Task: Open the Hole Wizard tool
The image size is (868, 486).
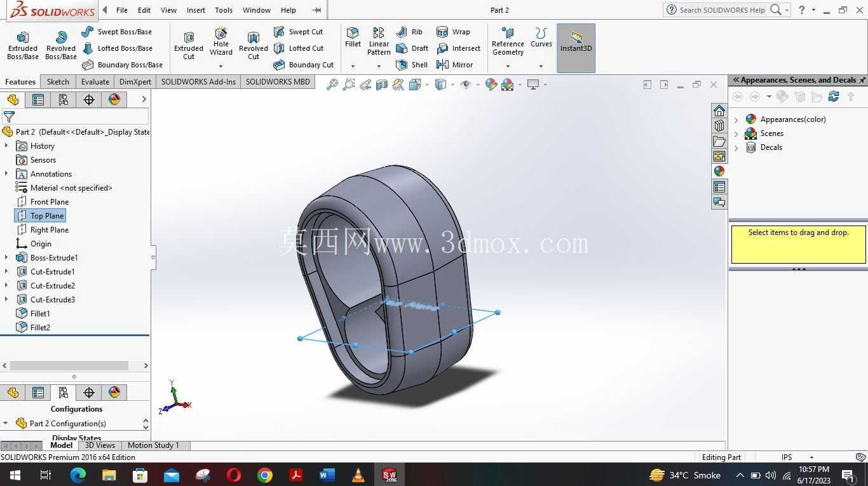Action: pyautogui.click(x=221, y=42)
